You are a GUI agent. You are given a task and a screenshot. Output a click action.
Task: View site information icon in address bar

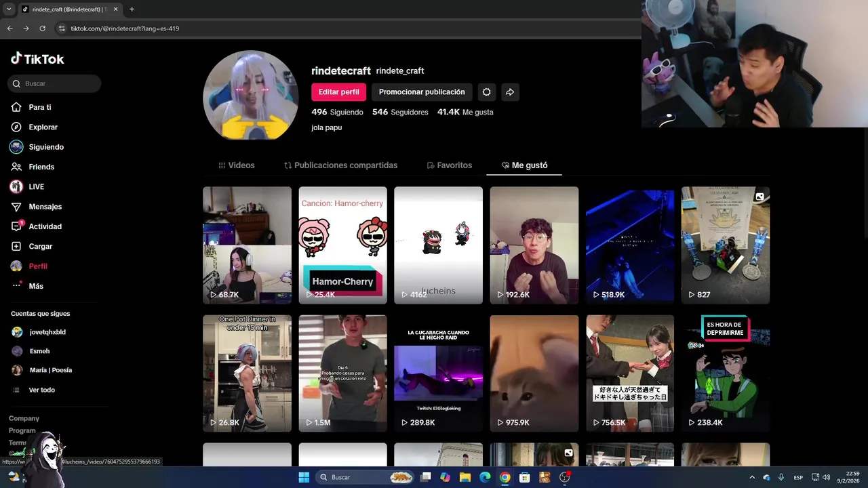[62, 28]
